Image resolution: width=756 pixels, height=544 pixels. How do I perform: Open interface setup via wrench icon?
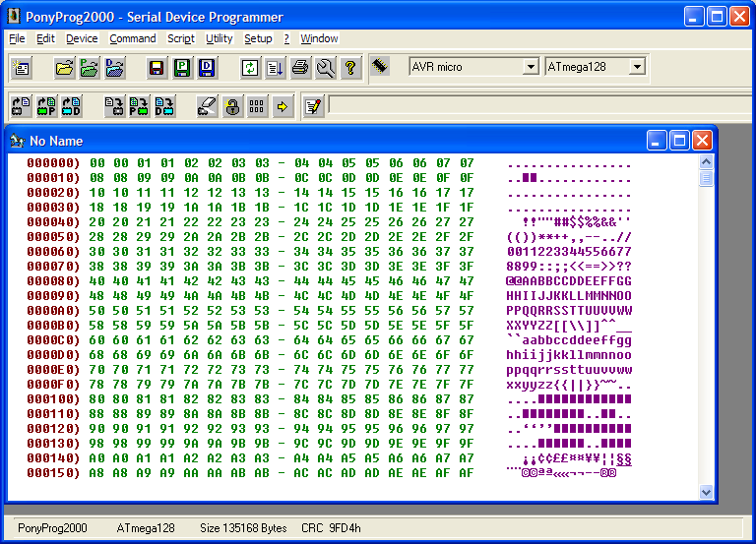[325, 68]
